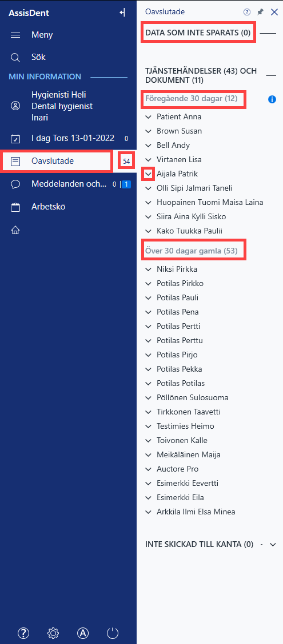
Task: Collapse Data som inte sparats section
Action: (x=268, y=33)
